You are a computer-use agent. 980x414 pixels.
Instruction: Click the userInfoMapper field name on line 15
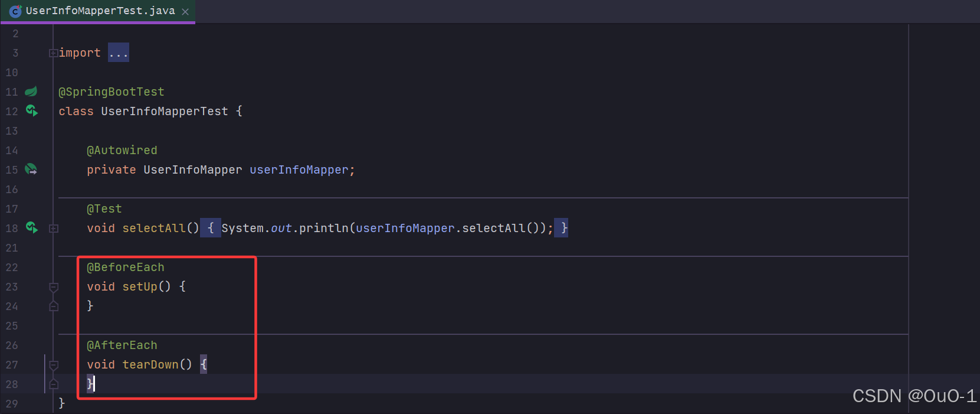[x=299, y=169]
